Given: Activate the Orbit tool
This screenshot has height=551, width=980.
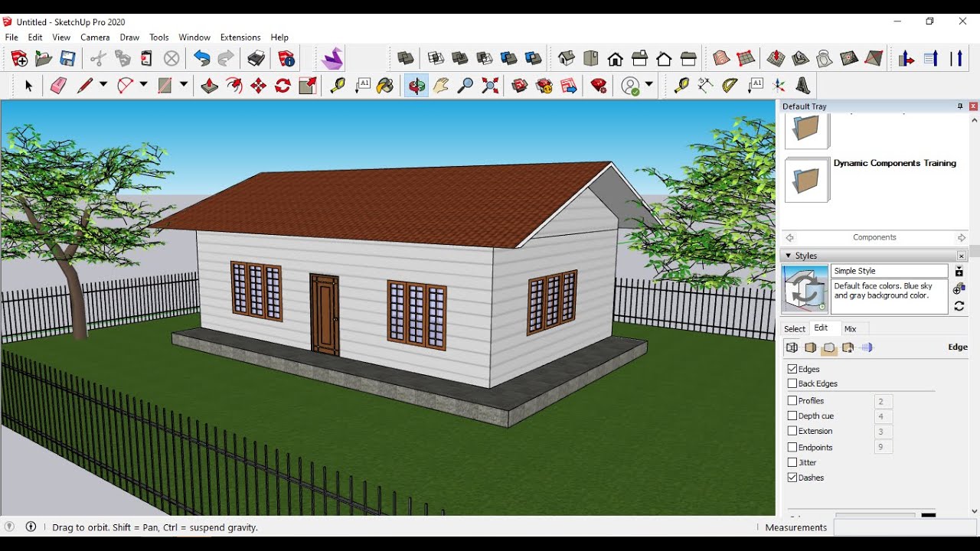Looking at the screenshot, I should [x=416, y=86].
